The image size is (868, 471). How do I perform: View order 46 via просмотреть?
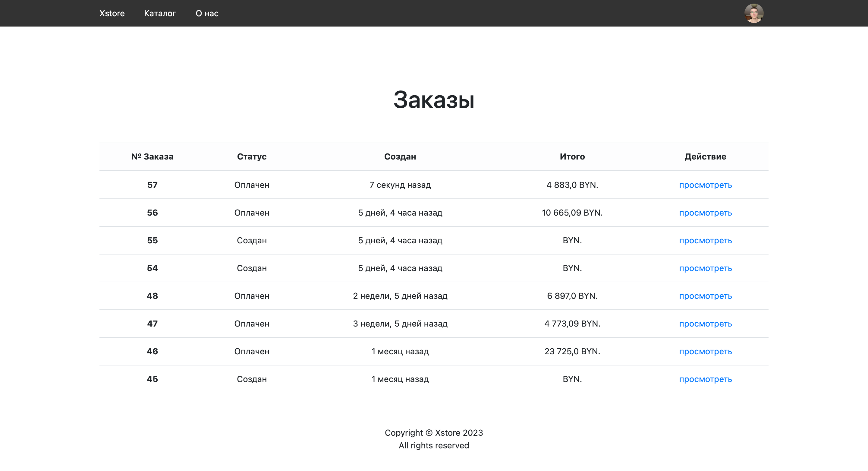click(x=705, y=351)
